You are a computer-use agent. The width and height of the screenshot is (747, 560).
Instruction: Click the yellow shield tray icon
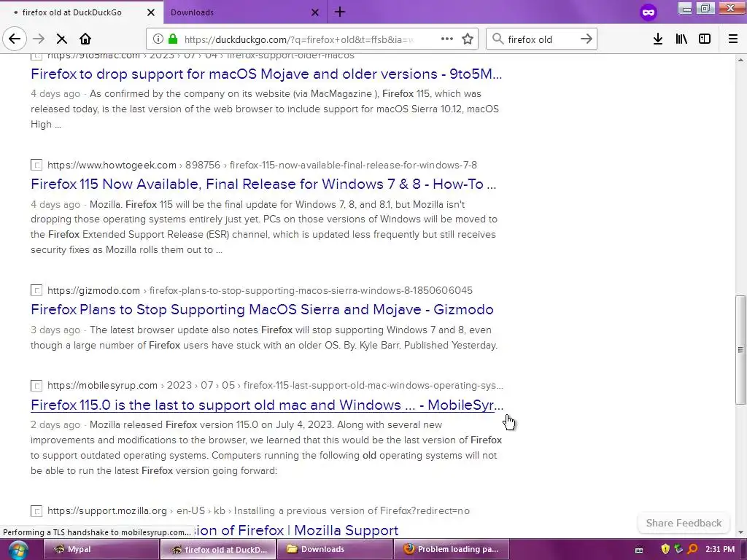pos(665,550)
